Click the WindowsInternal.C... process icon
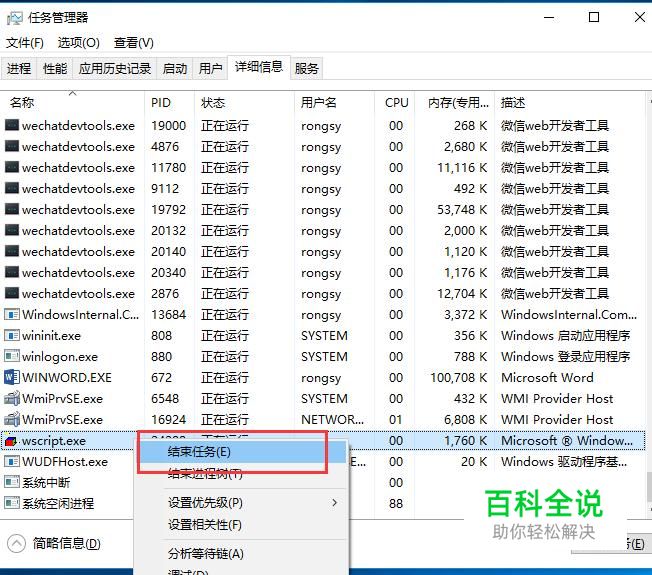652x575 pixels. (12, 314)
